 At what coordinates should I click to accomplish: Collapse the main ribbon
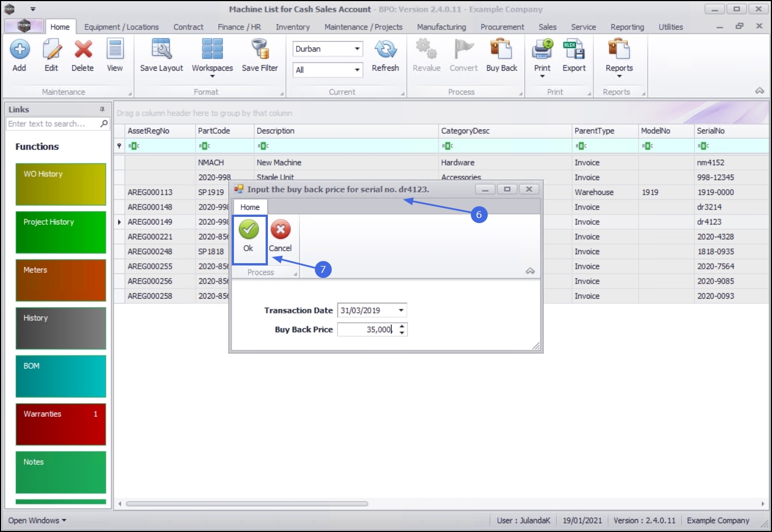[x=760, y=91]
